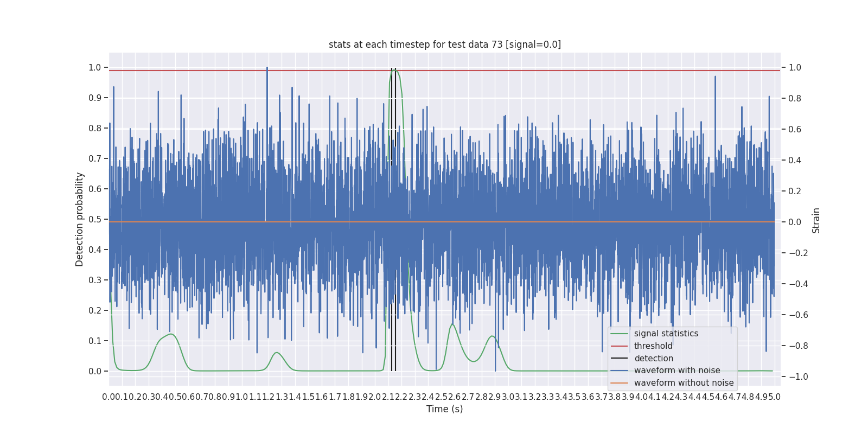Click the −0.4 tick on the Strain axis
The height and width of the screenshot is (434, 868).
click(798, 284)
